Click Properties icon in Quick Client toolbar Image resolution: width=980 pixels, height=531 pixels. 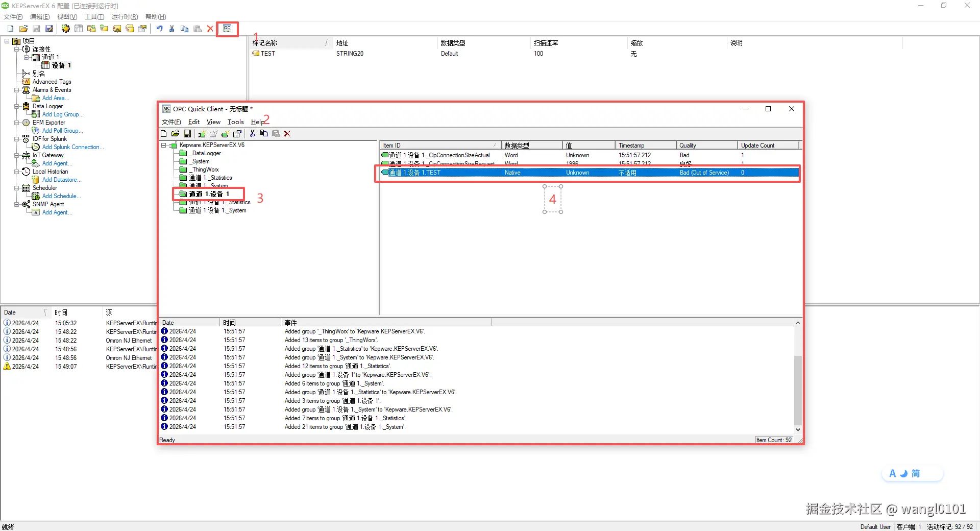point(237,134)
